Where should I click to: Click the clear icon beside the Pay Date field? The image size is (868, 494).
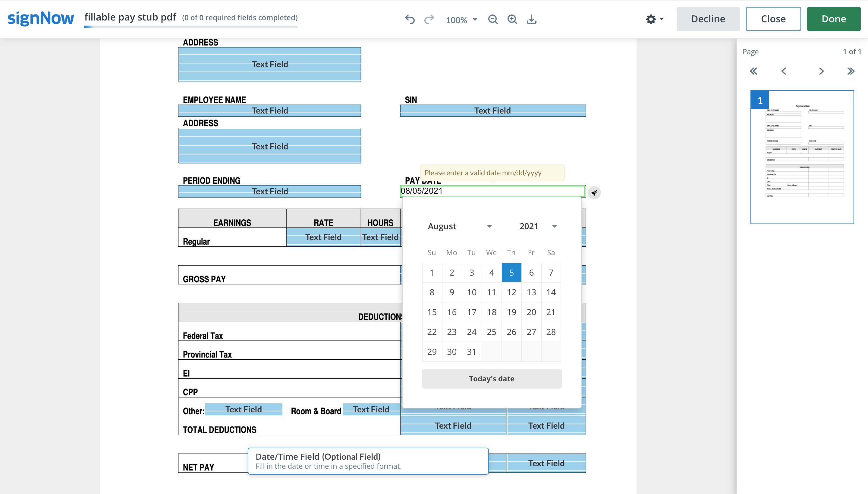(594, 193)
